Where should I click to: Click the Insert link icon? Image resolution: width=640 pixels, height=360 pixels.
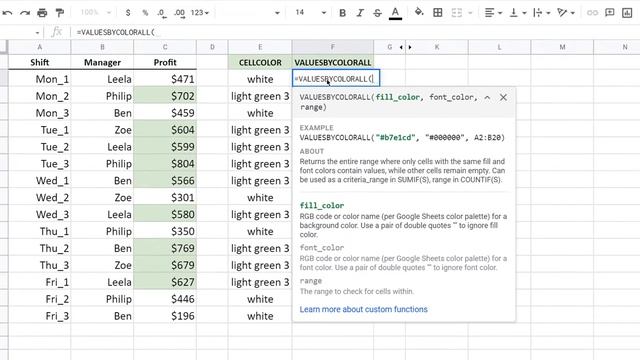[592, 13]
